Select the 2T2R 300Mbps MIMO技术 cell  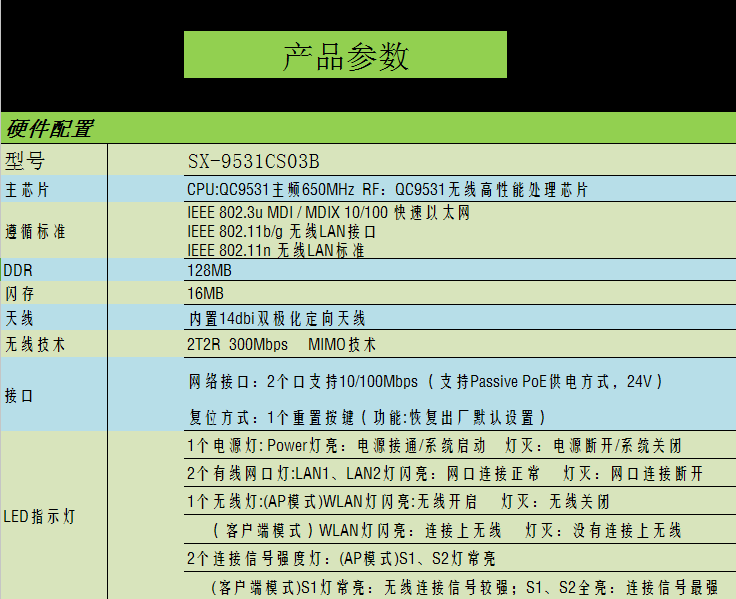(281, 344)
